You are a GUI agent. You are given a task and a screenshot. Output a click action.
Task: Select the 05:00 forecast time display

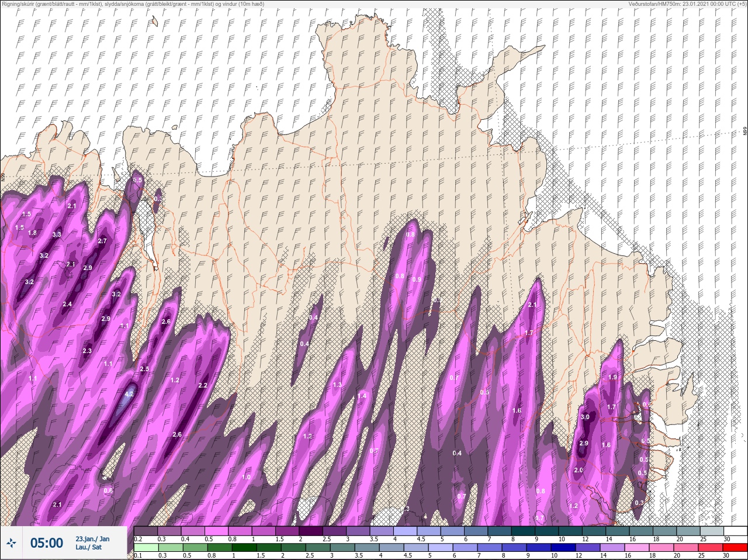pyautogui.click(x=47, y=543)
